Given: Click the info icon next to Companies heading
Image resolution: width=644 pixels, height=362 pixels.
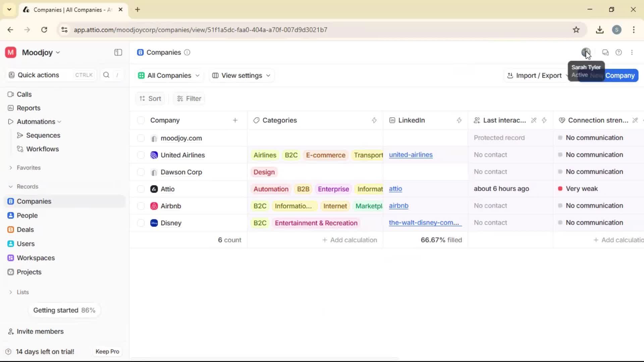Looking at the screenshot, I should [187, 53].
